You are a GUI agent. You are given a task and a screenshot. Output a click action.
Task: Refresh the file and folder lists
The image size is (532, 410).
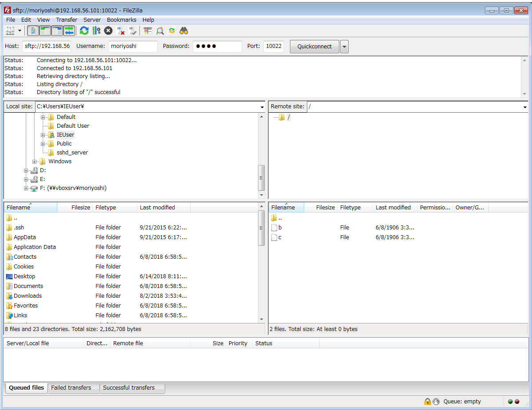click(x=84, y=31)
